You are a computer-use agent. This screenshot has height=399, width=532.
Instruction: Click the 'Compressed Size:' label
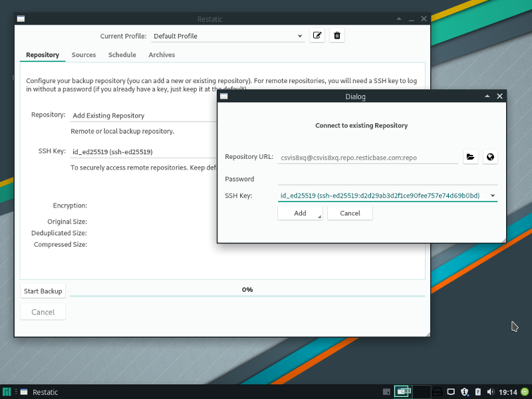pyautogui.click(x=61, y=244)
